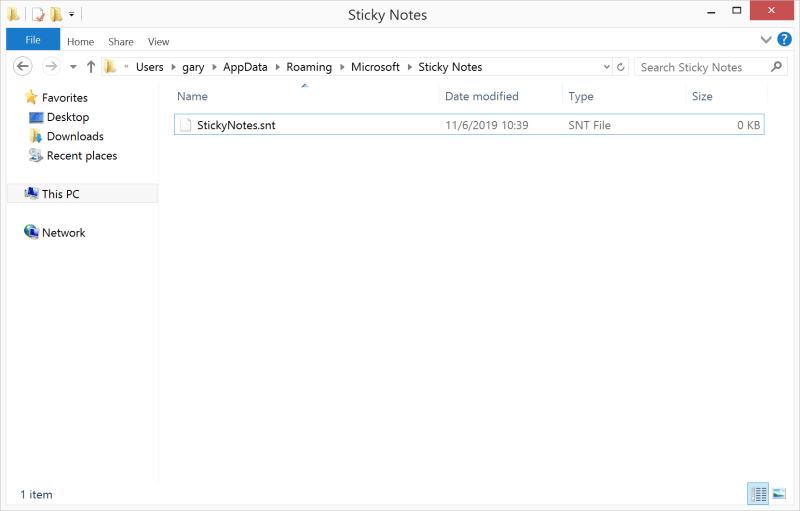The image size is (800, 511).
Task: Expand the arrow after AppData breadcrumb
Action: click(x=277, y=67)
